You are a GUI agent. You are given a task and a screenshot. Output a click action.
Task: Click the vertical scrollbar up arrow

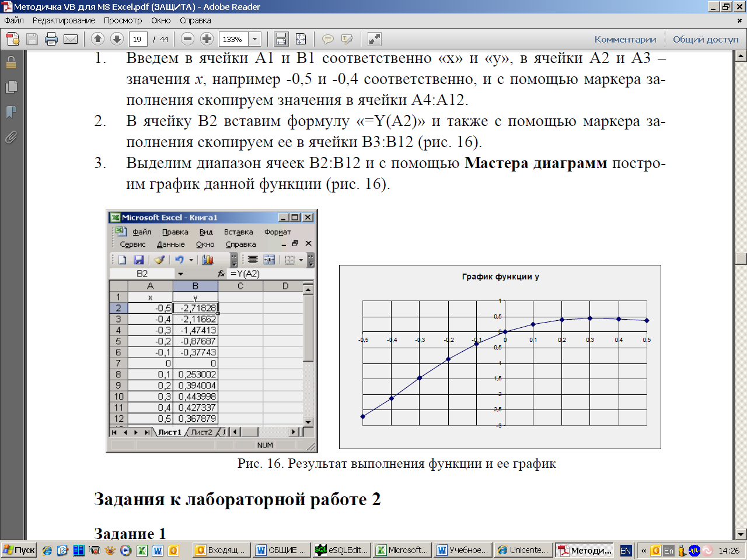[741, 57]
